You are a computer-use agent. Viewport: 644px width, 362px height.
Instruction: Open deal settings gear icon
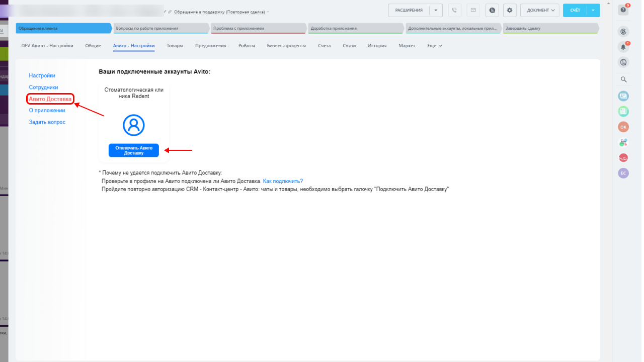(510, 10)
